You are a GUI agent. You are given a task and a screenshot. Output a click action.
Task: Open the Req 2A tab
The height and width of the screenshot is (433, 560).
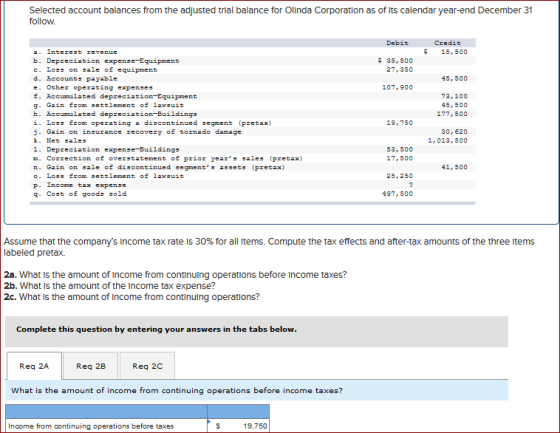point(34,366)
